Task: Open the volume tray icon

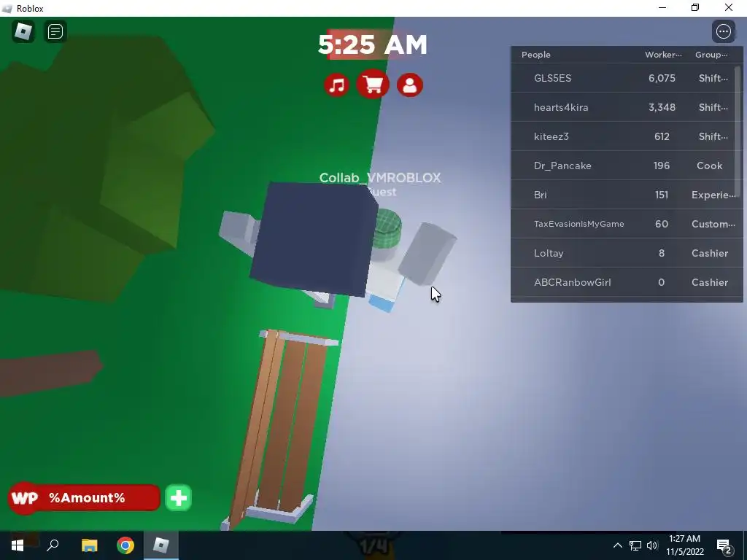Action: (x=652, y=545)
